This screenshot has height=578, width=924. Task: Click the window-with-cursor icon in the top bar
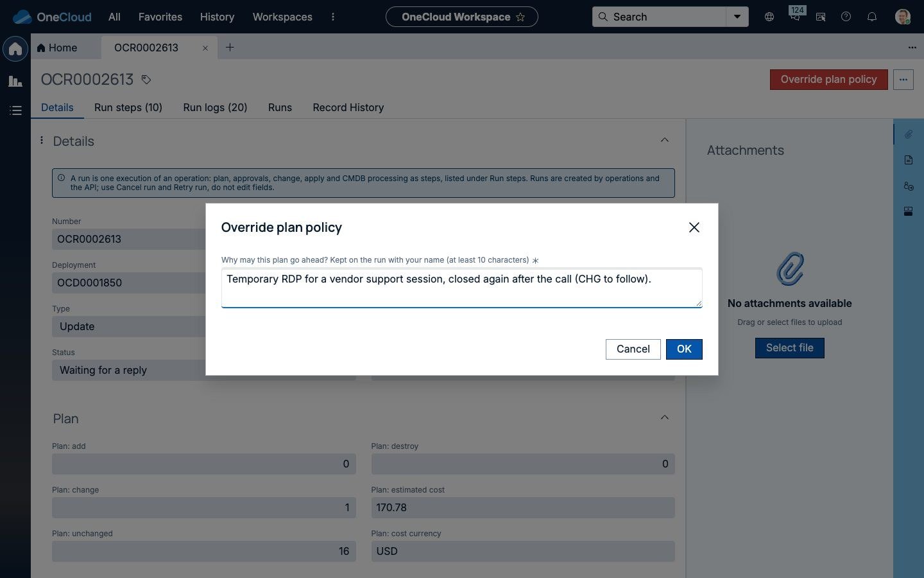point(821,17)
